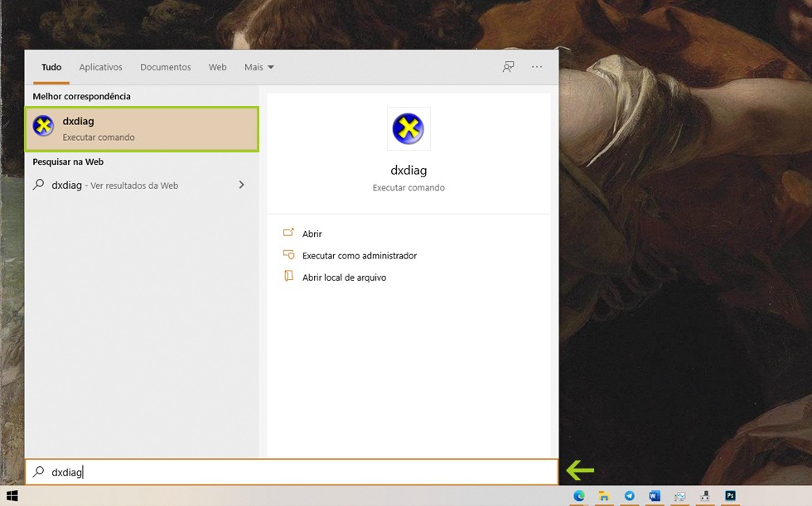Click the dxdiag icon in best match result
Screen dimensions: 812x506
(x=43, y=126)
